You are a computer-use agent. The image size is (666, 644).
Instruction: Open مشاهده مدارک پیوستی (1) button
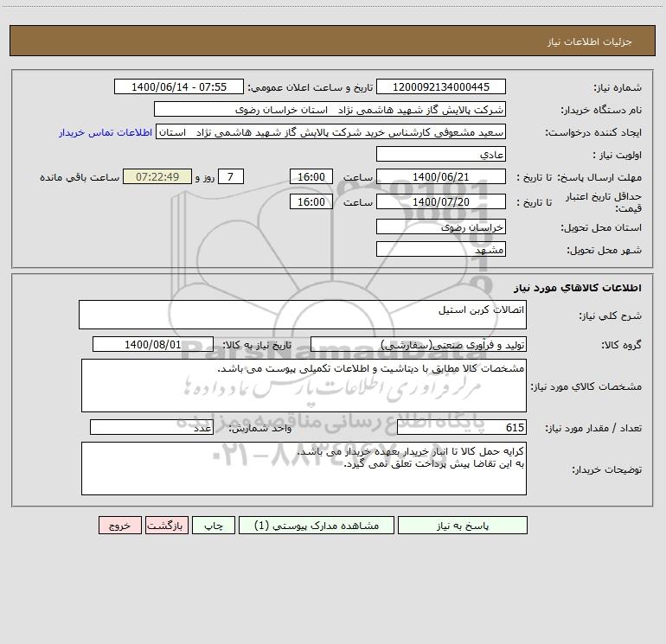coord(317,525)
